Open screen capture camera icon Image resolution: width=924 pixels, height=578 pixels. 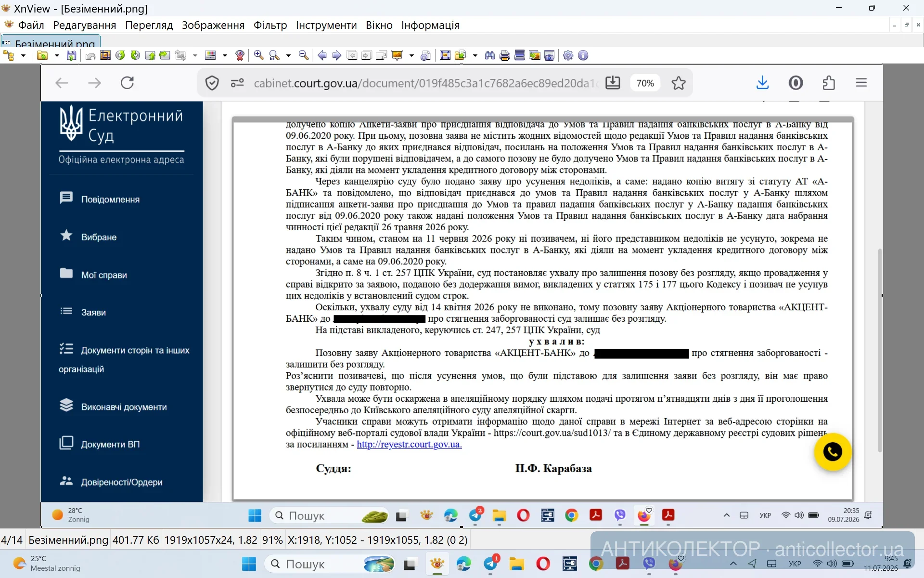(x=549, y=56)
